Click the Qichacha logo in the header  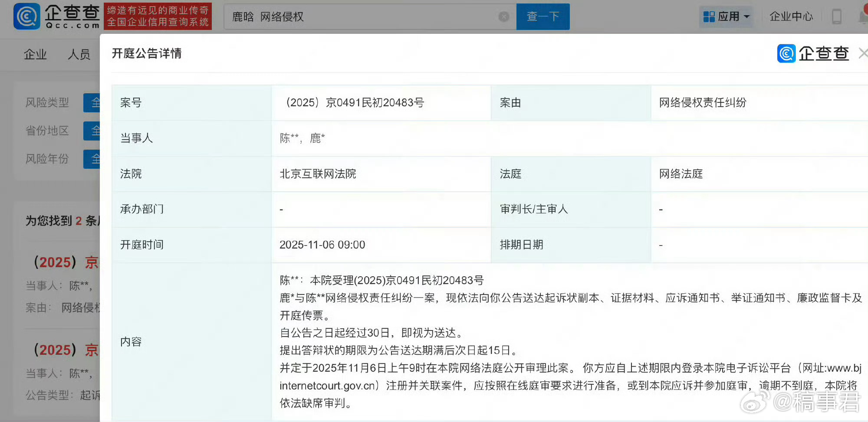(57, 16)
